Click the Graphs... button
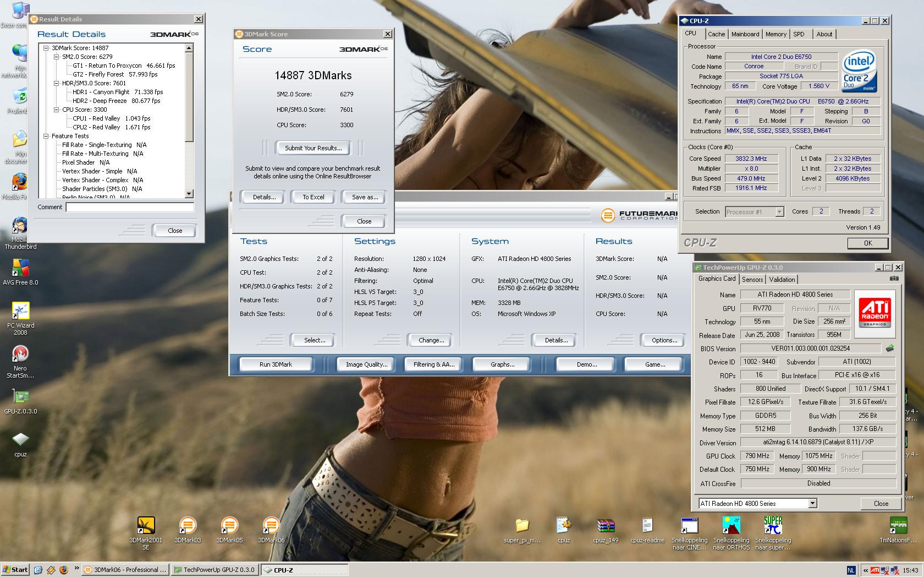The height and width of the screenshot is (578, 924). coord(502,364)
